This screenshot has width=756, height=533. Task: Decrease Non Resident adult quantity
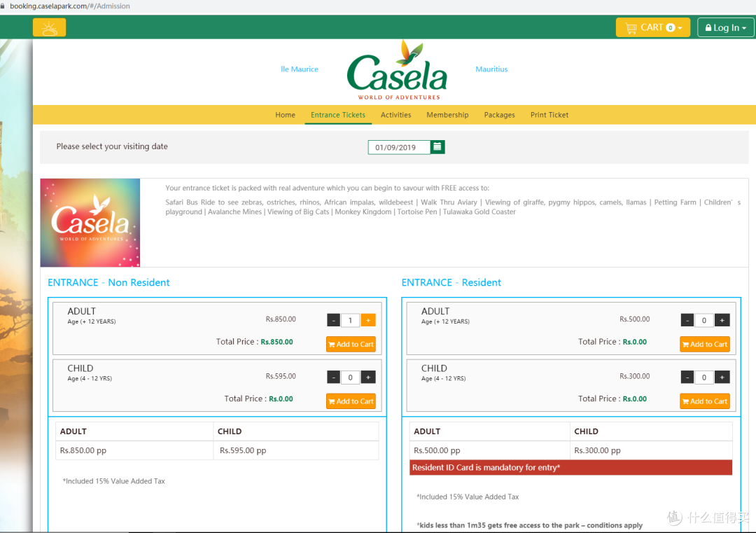coord(334,320)
